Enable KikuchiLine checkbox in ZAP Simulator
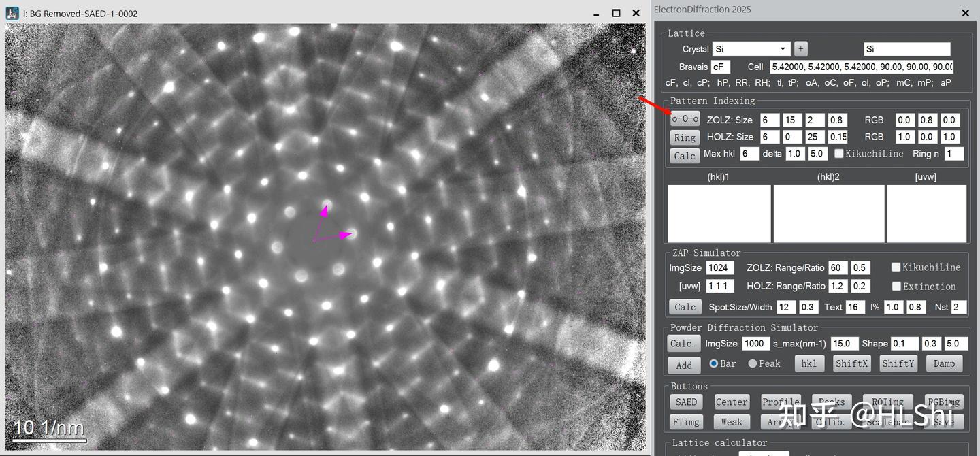The image size is (980, 456). coord(896,267)
